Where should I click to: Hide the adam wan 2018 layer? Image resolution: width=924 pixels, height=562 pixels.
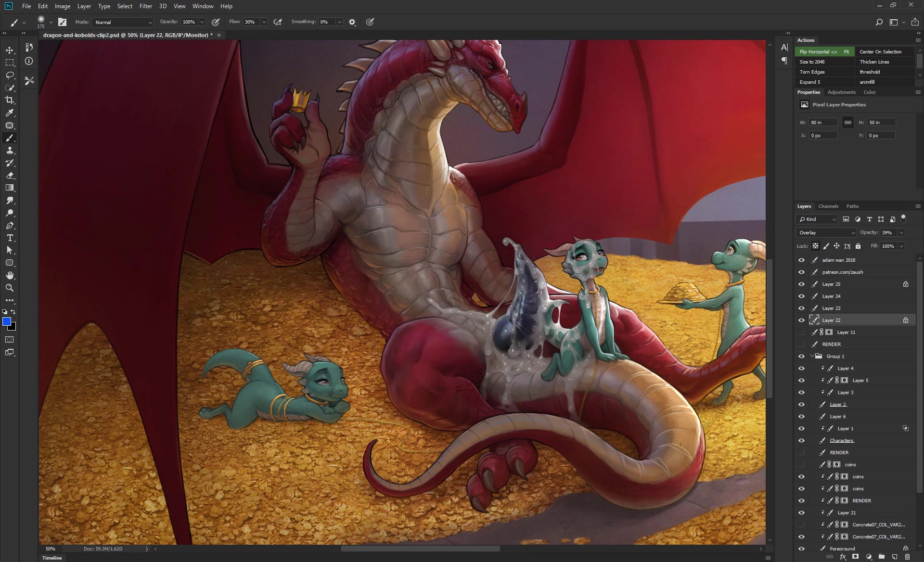[801, 260]
